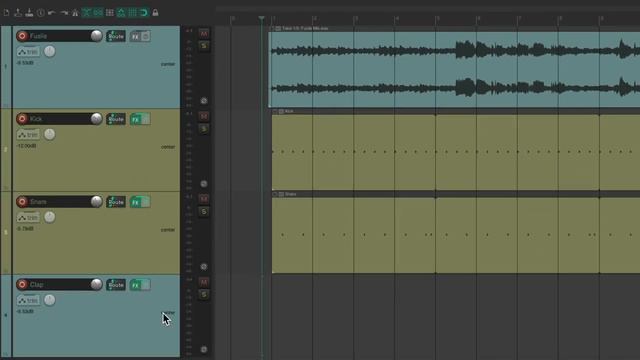Mute the Clap track

[x=204, y=282]
